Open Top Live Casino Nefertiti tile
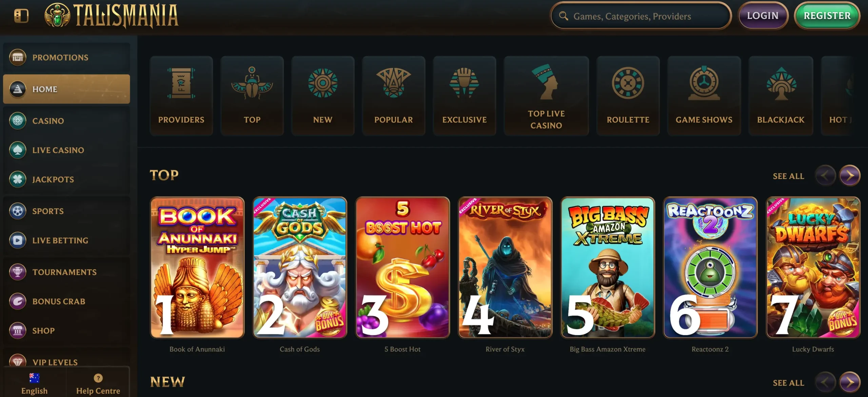 [546, 96]
